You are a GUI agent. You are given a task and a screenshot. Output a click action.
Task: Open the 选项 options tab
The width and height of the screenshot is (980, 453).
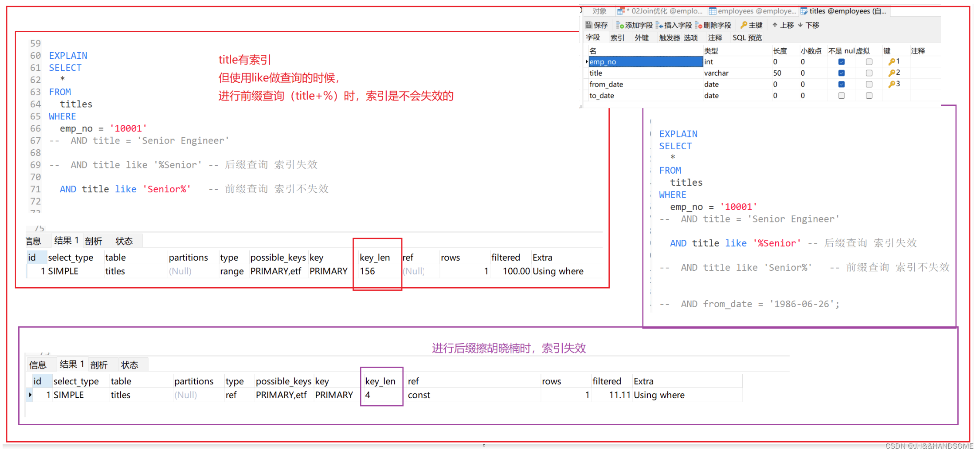[691, 38]
